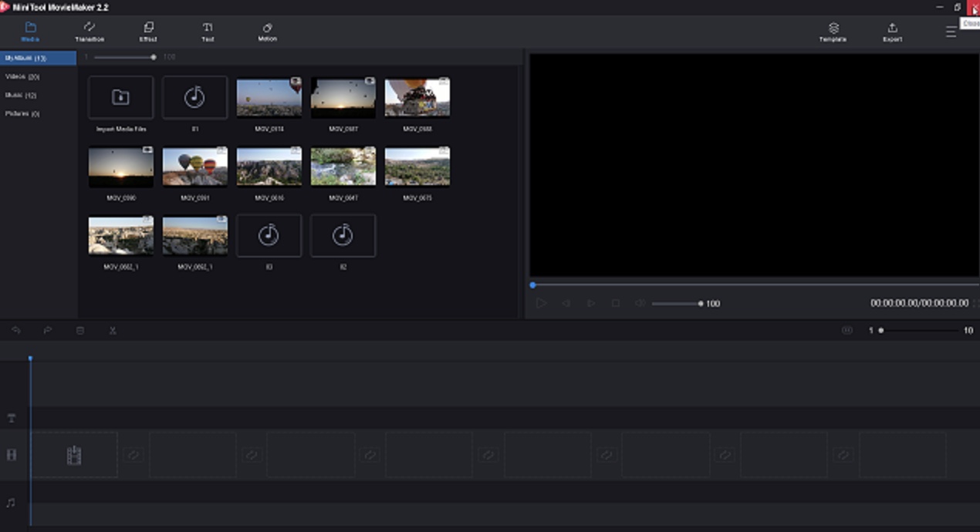Screen dimensions: 980x532
Task: Click the Import Media Files tile
Action: (121, 97)
